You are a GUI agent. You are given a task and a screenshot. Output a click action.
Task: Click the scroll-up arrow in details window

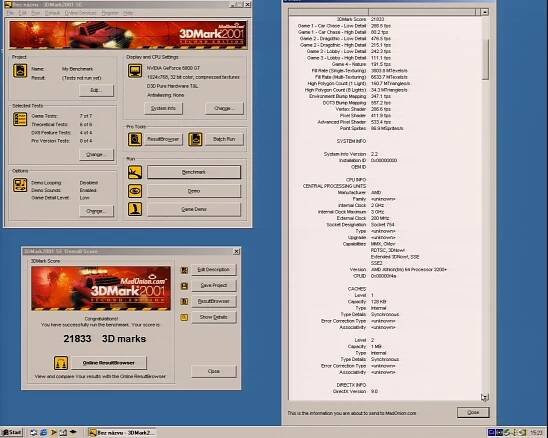485,12
